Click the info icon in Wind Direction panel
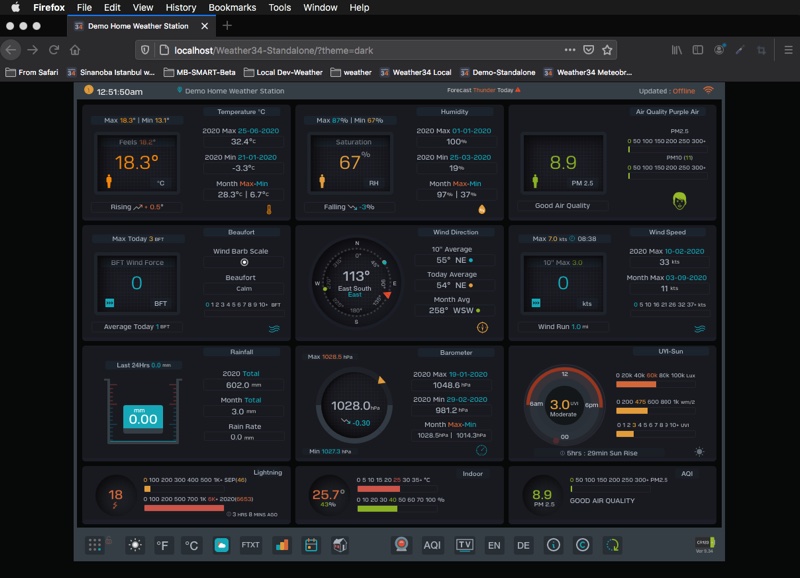The width and height of the screenshot is (800, 578). click(x=482, y=328)
